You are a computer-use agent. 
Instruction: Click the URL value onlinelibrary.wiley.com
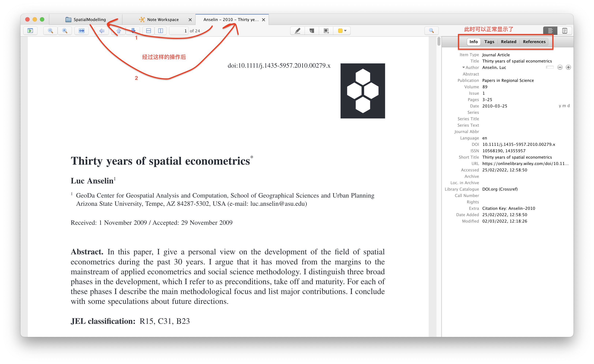[x=525, y=164]
